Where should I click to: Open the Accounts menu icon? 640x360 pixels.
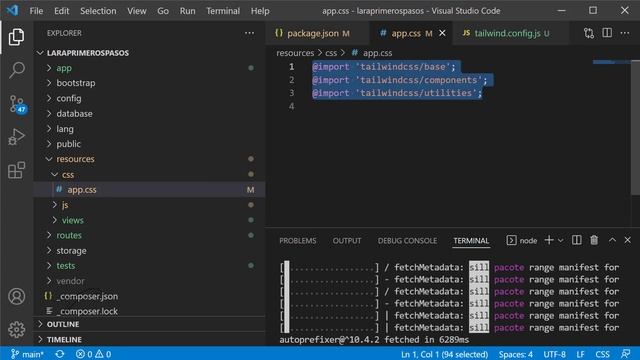16,297
